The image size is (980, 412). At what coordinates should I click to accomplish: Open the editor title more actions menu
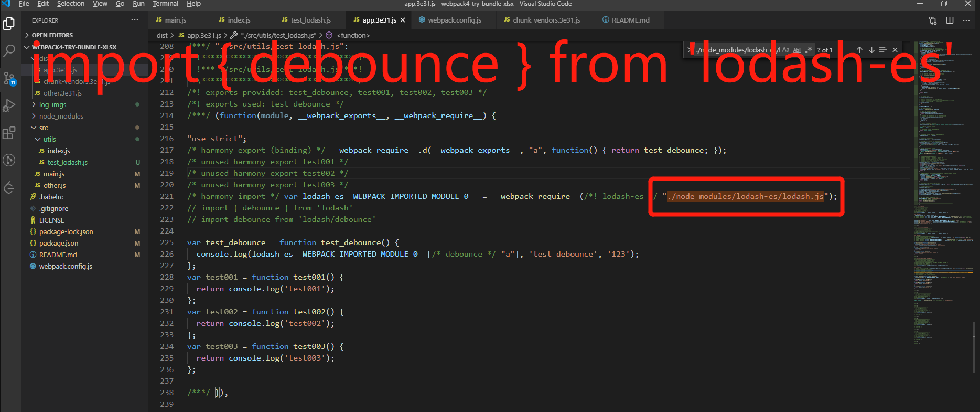click(x=966, y=20)
